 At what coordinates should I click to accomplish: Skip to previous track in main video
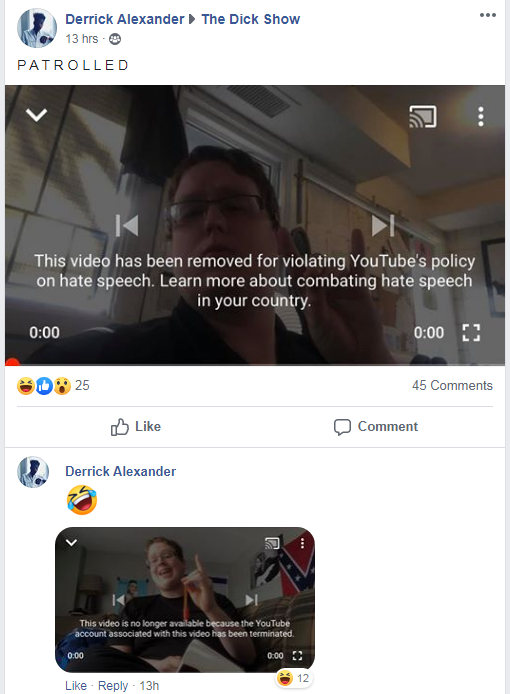(x=127, y=225)
